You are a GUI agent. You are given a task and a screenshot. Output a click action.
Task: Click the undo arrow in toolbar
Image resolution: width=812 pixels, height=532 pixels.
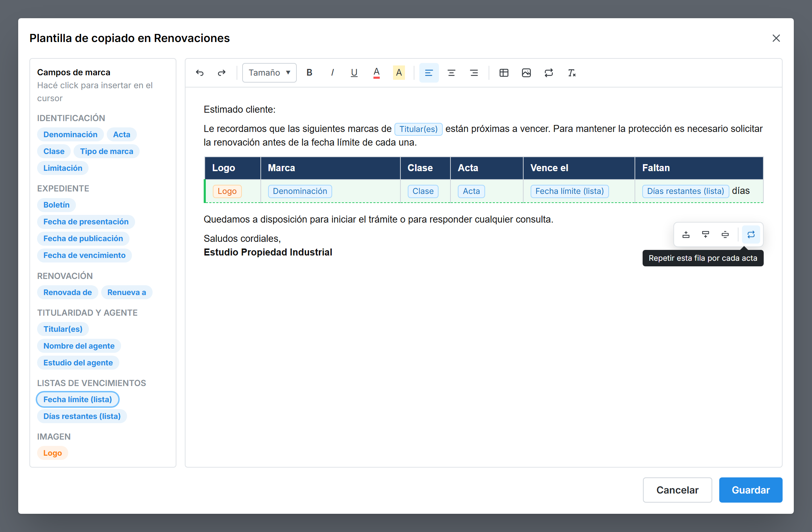200,73
